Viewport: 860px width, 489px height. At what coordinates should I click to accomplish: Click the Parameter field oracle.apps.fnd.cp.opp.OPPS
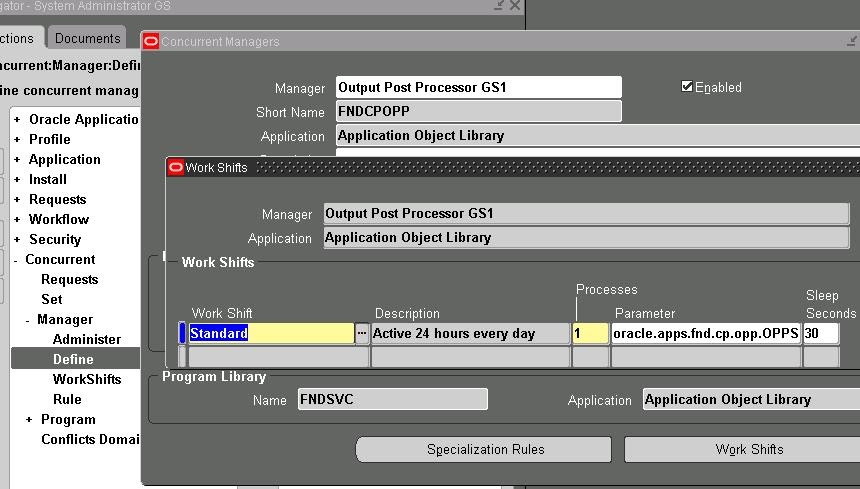click(x=706, y=333)
